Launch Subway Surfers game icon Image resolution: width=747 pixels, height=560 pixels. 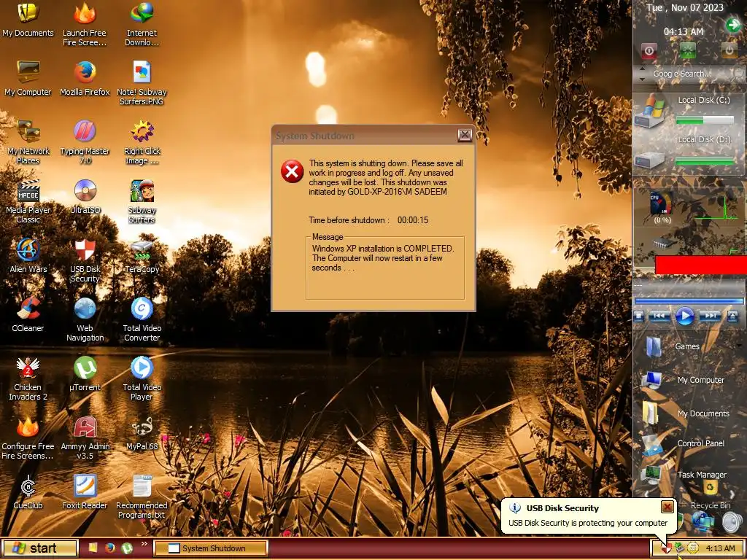point(142,201)
